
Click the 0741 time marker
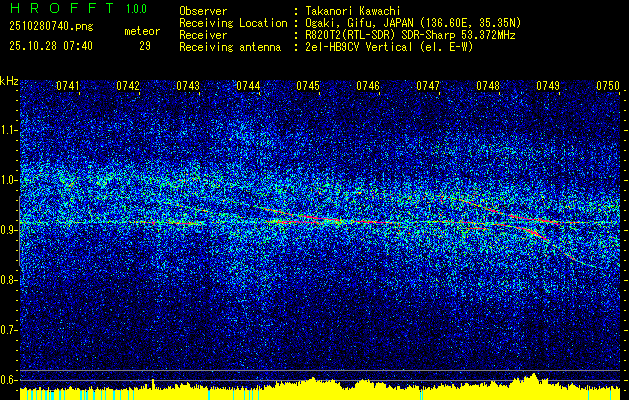pos(68,87)
